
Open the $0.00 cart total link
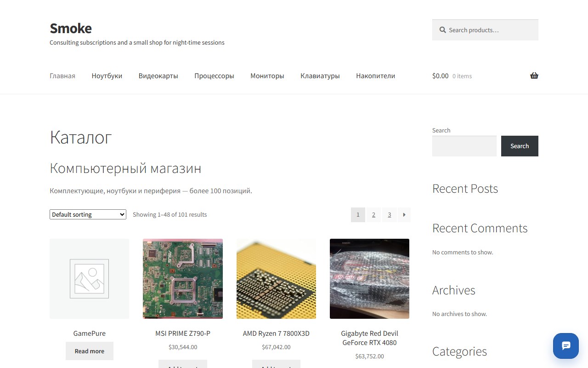(441, 76)
